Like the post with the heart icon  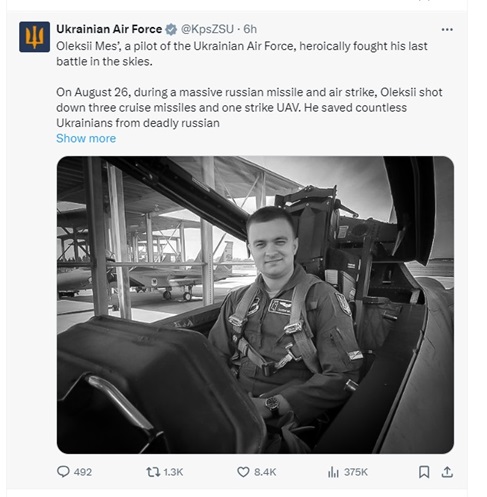pos(243,472)
